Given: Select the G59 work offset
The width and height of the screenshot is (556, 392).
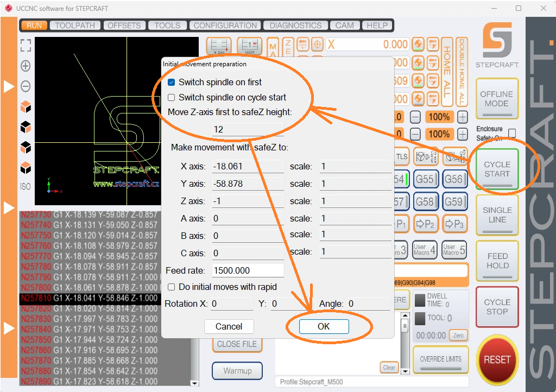Looking at the screenshot, I should click(454, 201).
